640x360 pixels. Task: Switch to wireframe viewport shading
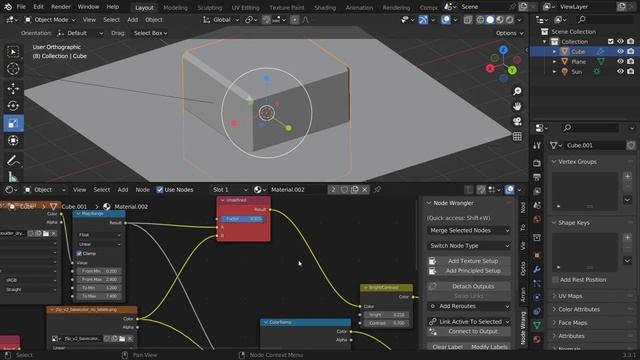[x=480, y=20]
